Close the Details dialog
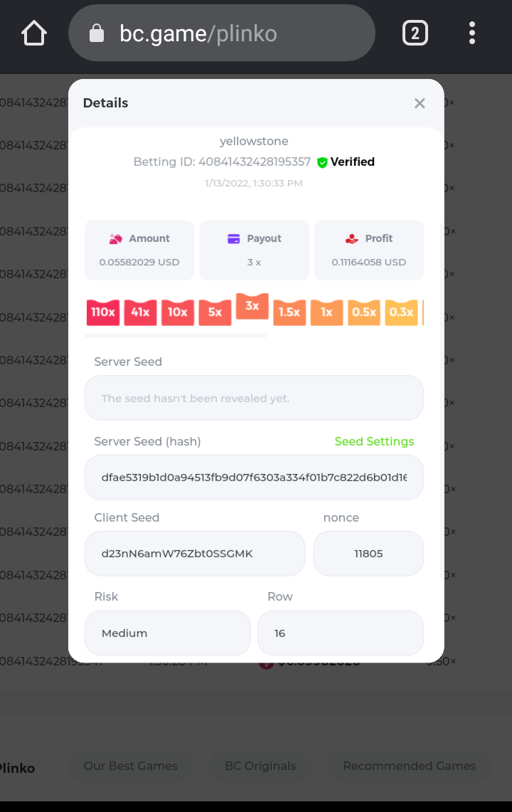Viewport: 512px width, 812px height. coord(420,103)
